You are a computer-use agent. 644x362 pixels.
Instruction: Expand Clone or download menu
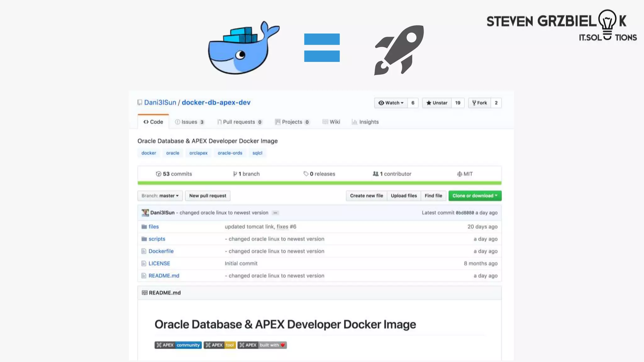tap(475, 196)
